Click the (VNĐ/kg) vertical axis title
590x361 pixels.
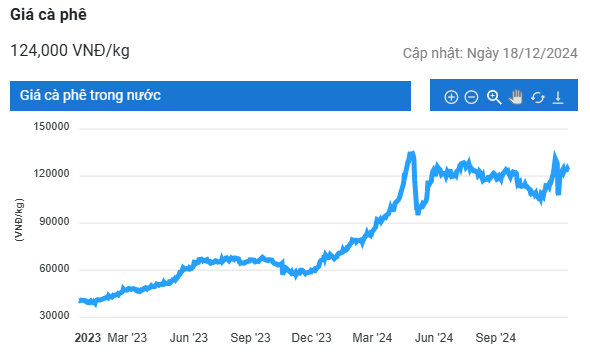[x=19, y=220]
